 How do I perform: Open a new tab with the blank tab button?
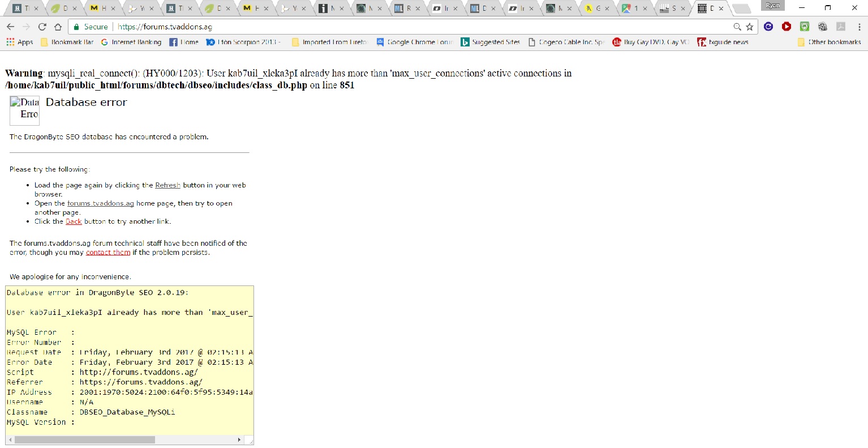pos(741,8)
